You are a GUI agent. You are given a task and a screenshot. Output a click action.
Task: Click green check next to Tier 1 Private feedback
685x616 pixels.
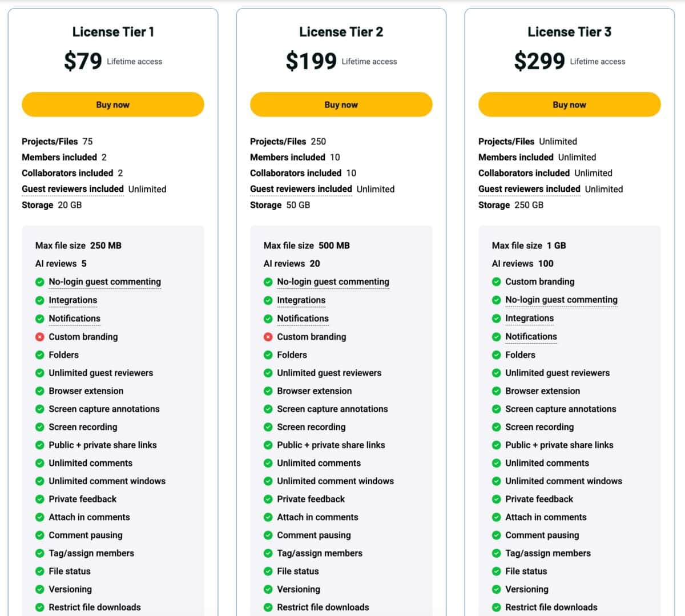click(39, 499)
